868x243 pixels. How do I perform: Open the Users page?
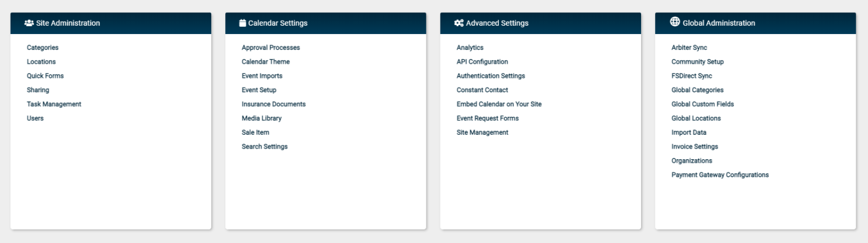click(35, 118)
